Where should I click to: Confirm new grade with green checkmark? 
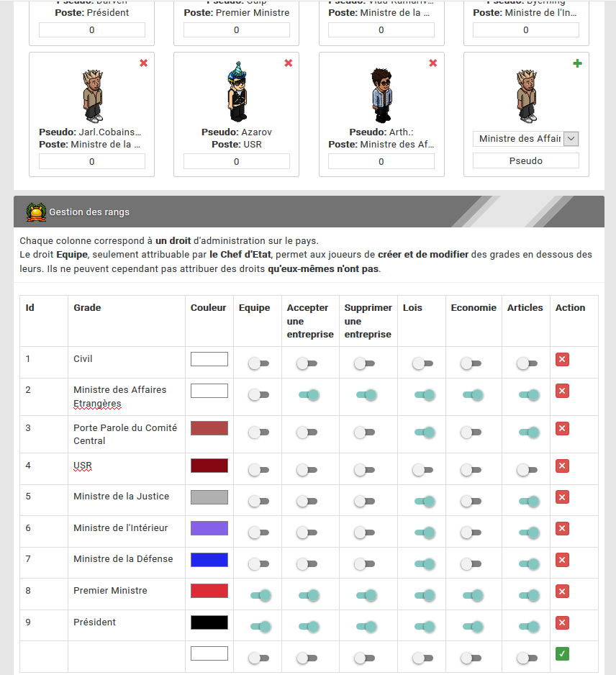pyautogui.click(x=562, y=654)
